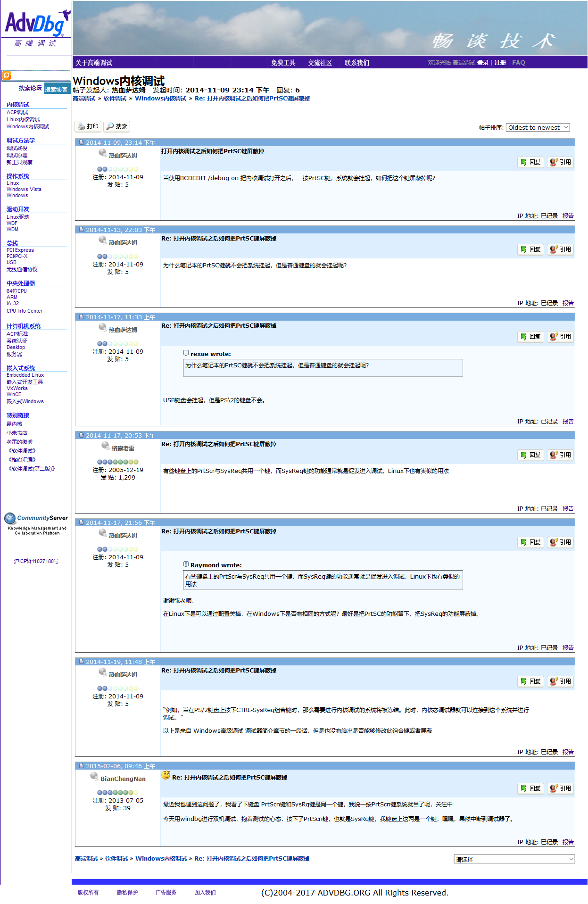Open the 版权所有 footer link
The height and width of the screenshot is (904, 588).
coord(88,892)
